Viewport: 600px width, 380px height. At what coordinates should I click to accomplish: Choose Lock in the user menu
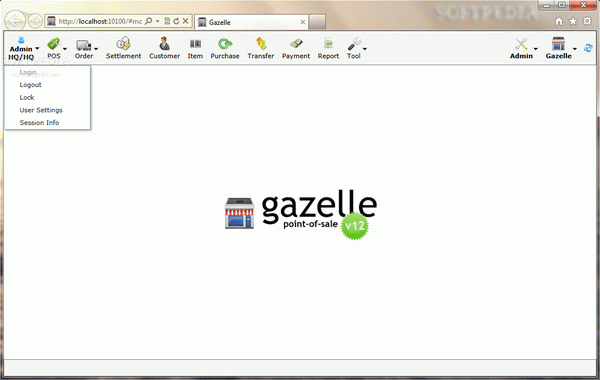pyautogui.click(x=47, y=98)
